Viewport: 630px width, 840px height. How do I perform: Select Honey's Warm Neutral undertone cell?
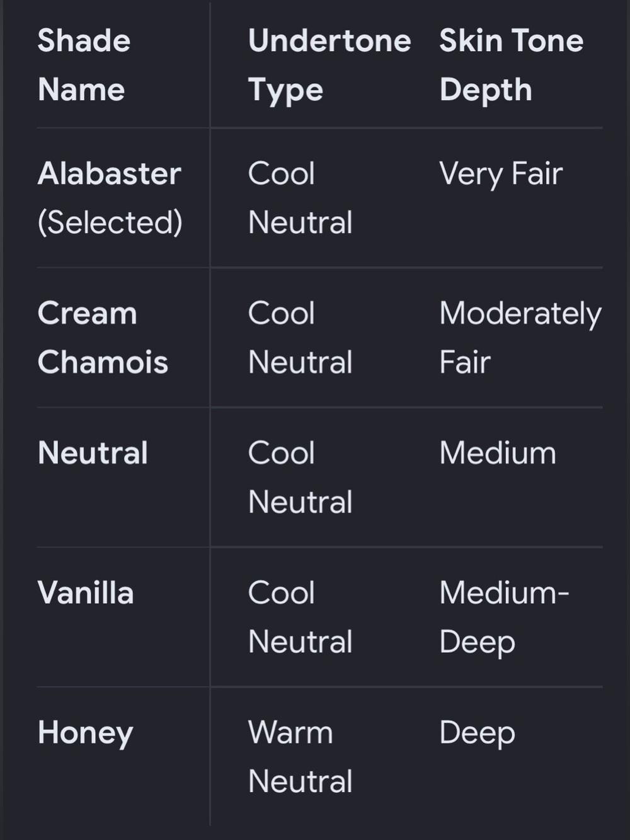pyautogui.click(x=300, y=757)
